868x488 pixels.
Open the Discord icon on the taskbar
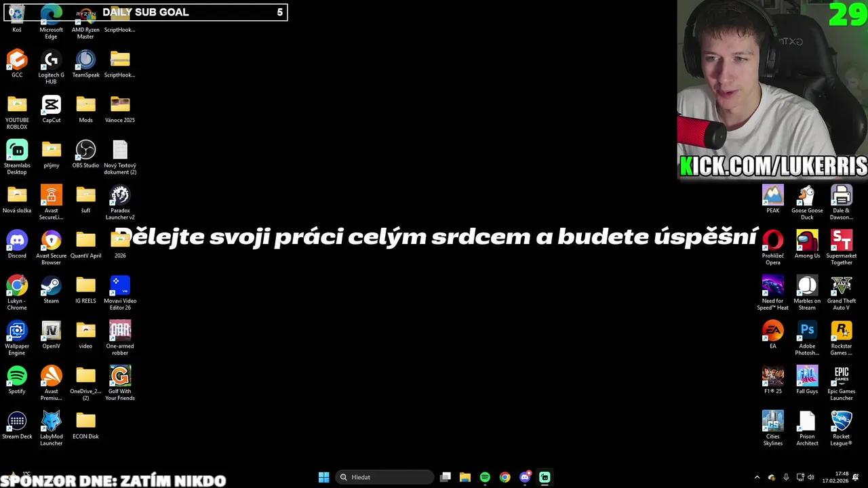525,477
